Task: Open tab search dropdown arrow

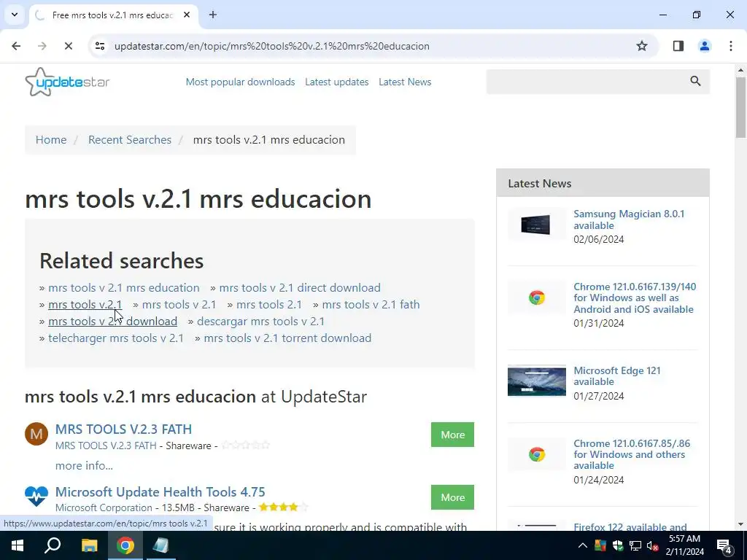Action: click(15, 15)
